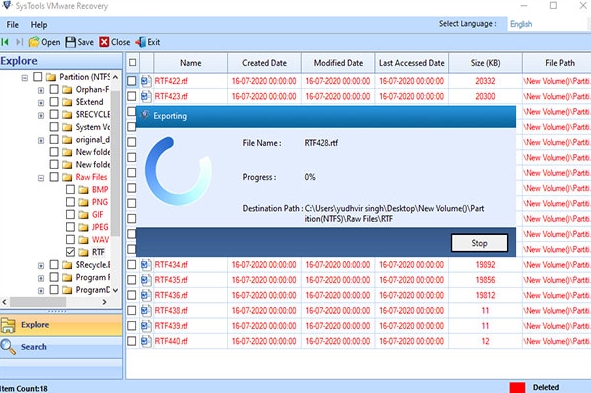Click the file icon of RTF435.rtf
The width and height of the screenshot is (591, 393).
point(146,280)
